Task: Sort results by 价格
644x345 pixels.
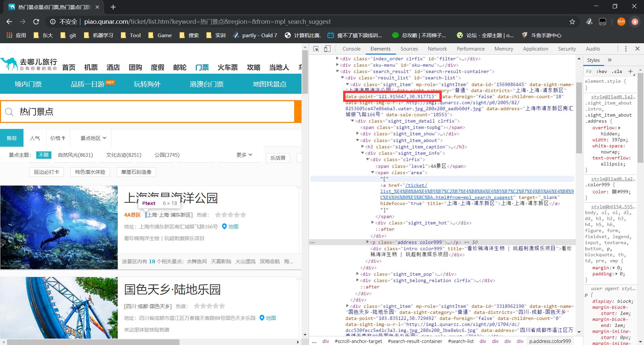Action: (x=58, y=138)
